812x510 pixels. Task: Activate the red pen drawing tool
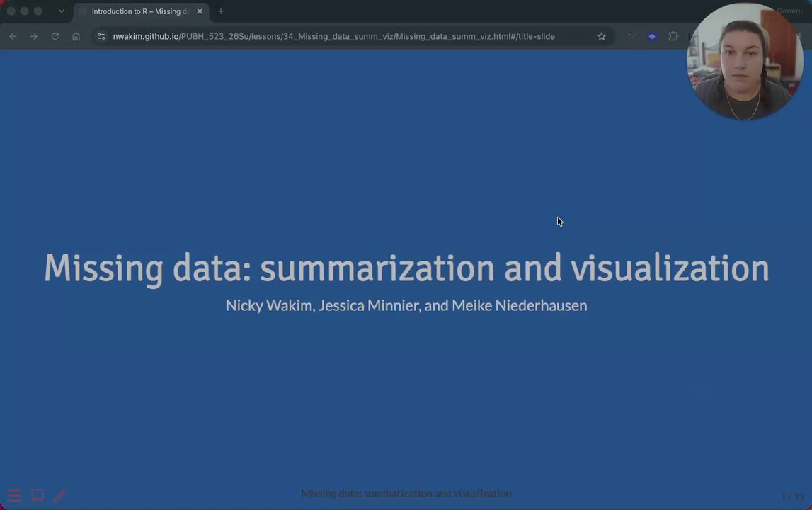[x=59, y=496]
